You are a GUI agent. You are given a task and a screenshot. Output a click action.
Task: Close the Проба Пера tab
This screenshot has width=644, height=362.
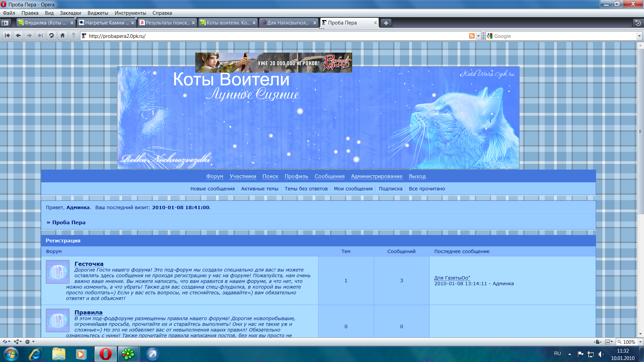(x=375, y=23)
